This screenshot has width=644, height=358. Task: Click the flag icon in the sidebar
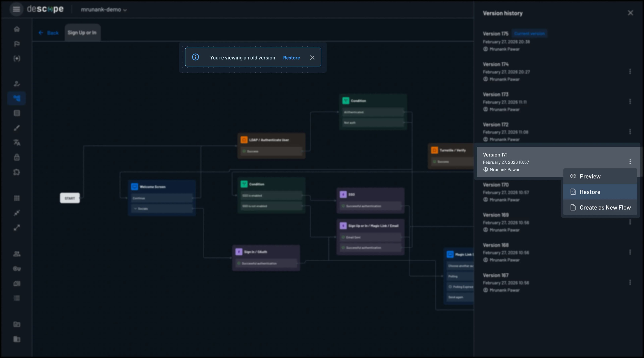(17, 44)
